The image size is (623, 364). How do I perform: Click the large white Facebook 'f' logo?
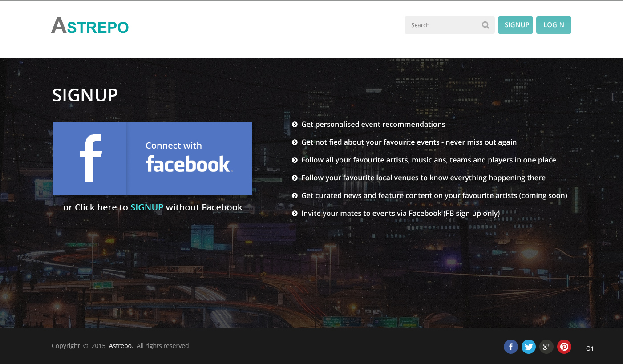[90, 158]
